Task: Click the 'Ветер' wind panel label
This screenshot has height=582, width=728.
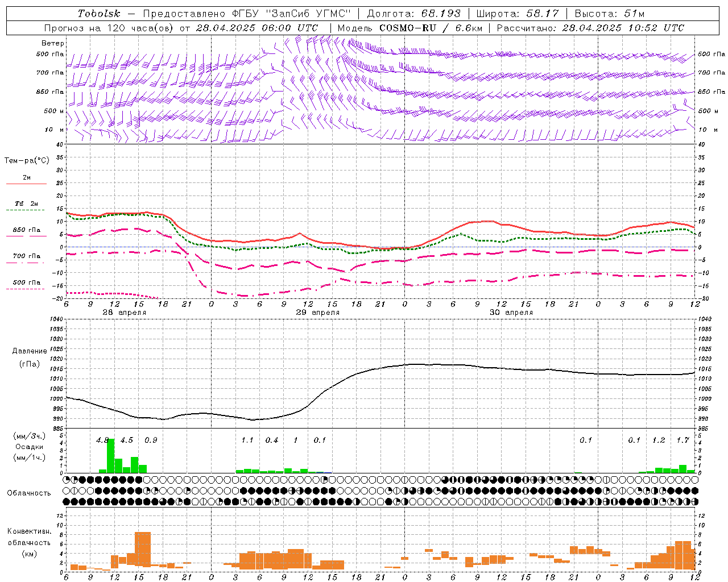Action: tap(53, 43)
